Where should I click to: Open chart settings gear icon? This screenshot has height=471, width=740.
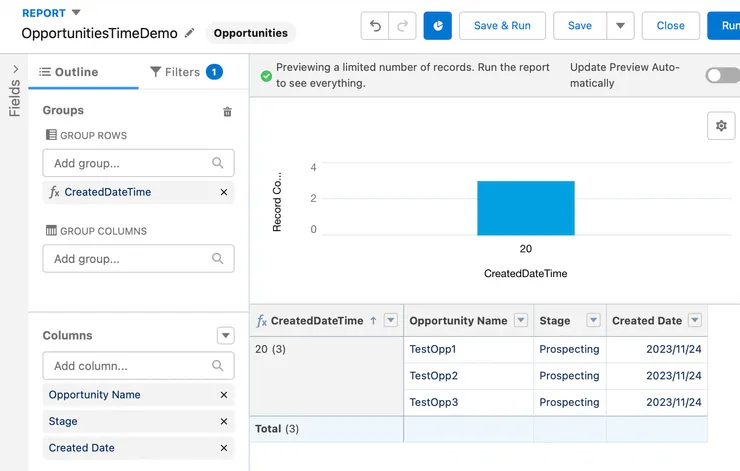pos(721,125)
